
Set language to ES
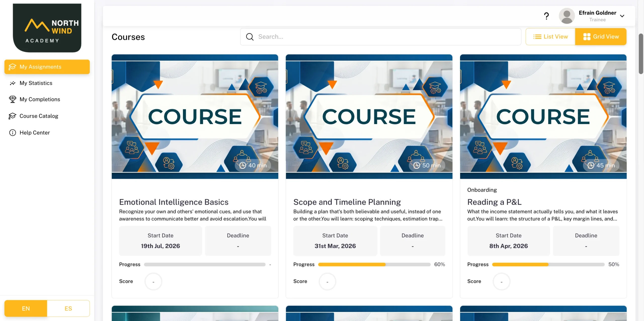[68, 308]
